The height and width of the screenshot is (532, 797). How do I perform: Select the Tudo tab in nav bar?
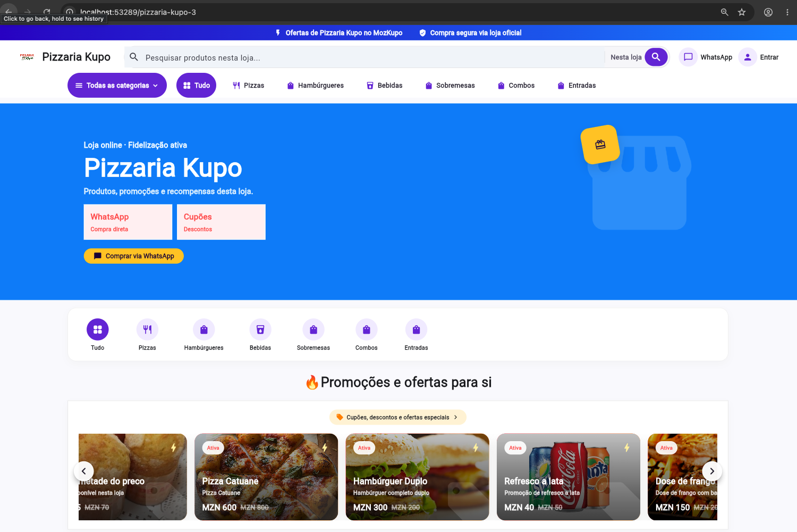coord(197,85)
